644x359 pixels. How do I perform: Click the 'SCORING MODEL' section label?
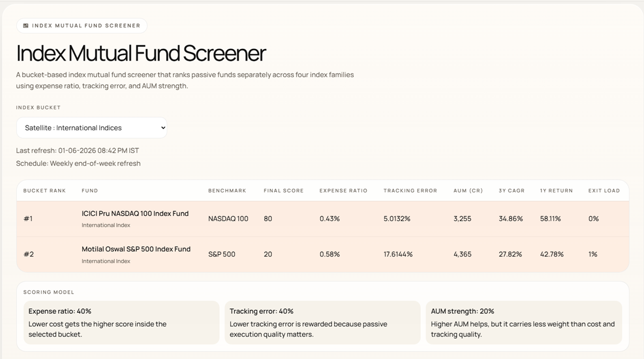click(49, 293)
